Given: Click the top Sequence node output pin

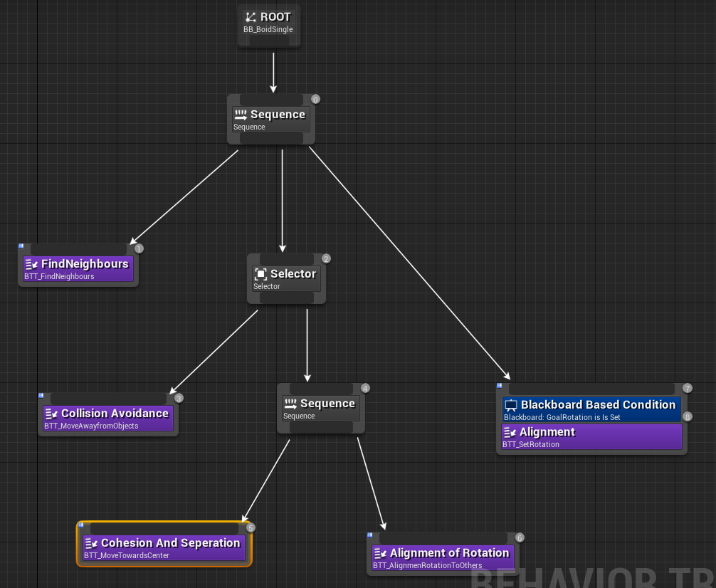Looking at the screenshot, I should point(271,138).
